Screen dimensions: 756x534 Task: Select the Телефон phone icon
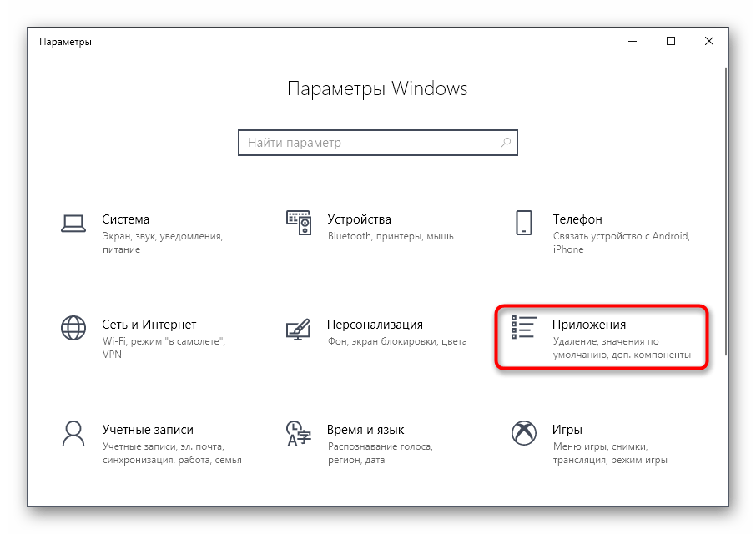(523, 223)
